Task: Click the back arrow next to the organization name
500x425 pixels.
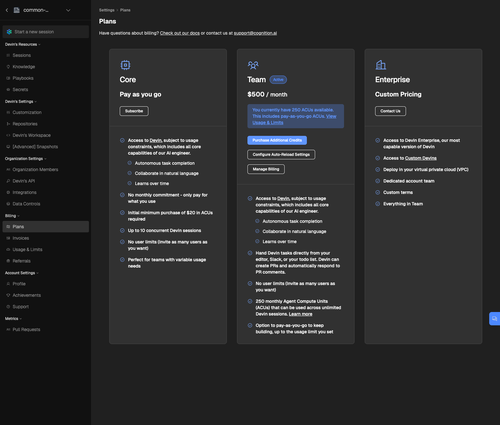Action: [x=7, y=10]
